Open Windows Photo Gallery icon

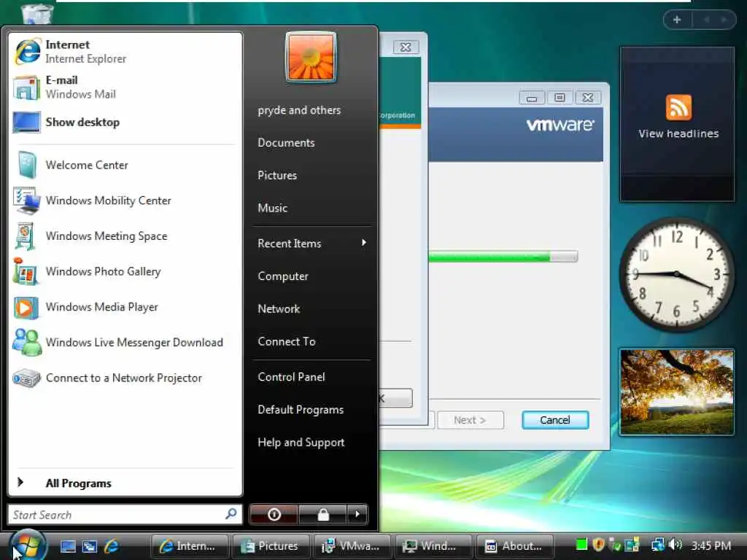click(x=26, y=271)
